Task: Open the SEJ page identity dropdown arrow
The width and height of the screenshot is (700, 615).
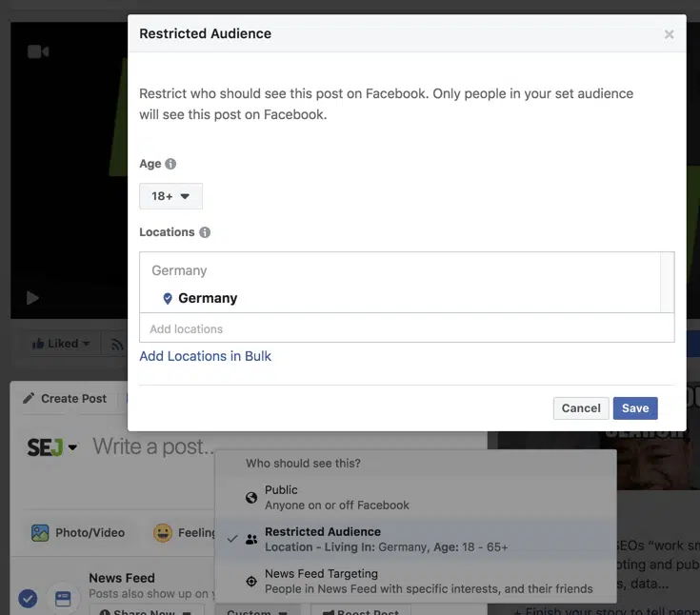Action: click(72, 446)
